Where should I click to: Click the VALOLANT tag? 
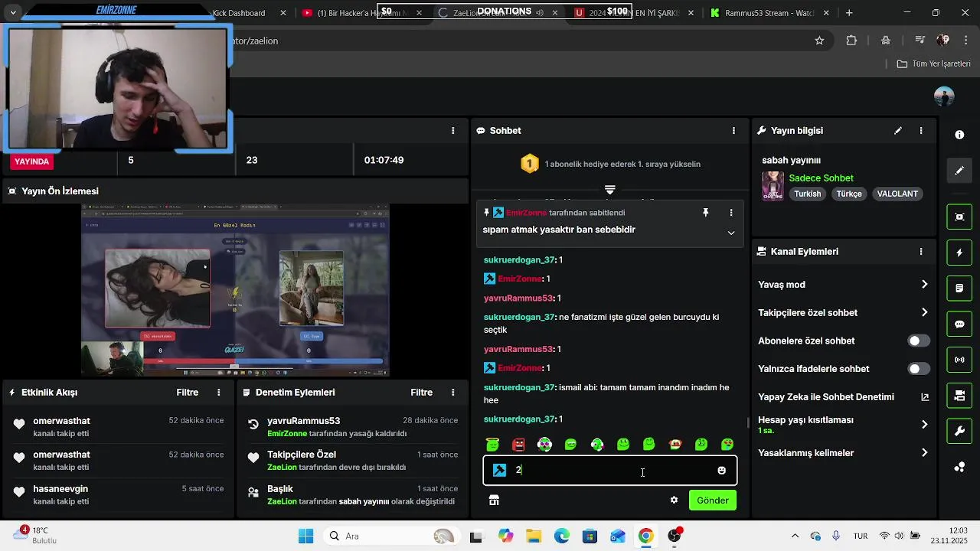click(897, 194)
